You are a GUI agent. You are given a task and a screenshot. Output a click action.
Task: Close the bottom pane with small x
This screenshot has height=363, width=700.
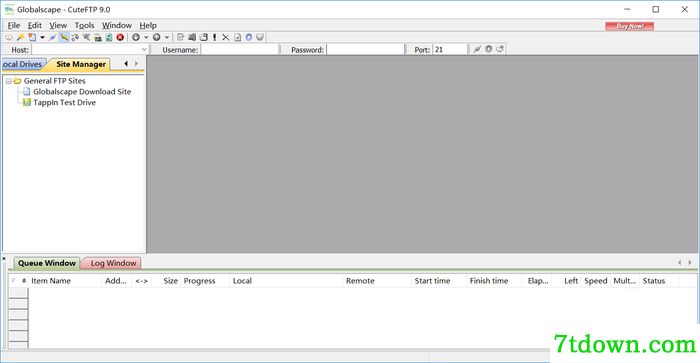coord(4,259)
